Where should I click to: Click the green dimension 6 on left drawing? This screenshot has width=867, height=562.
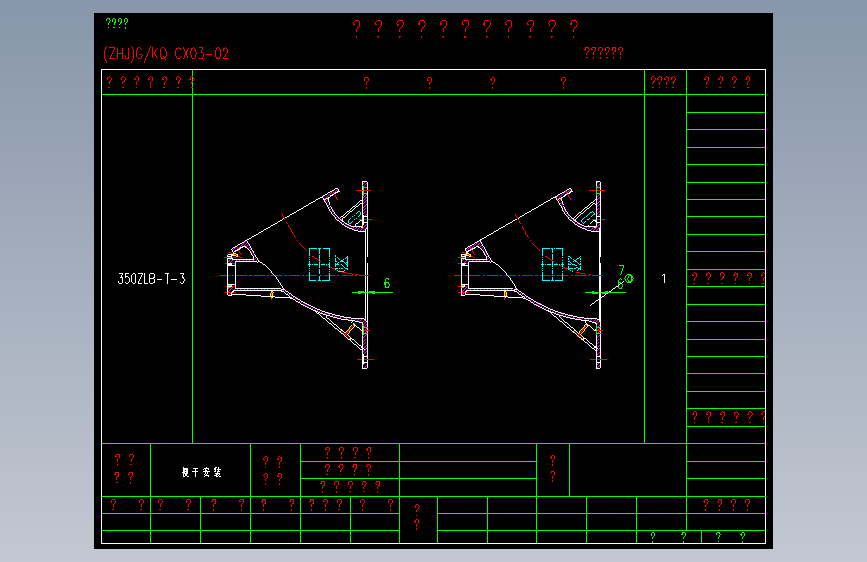tap(387, 283)
